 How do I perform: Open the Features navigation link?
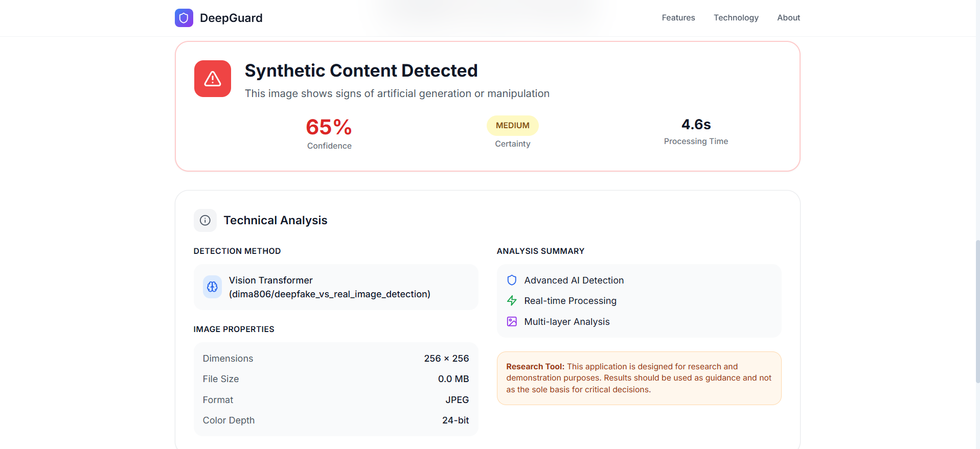[x=678, y=18]
